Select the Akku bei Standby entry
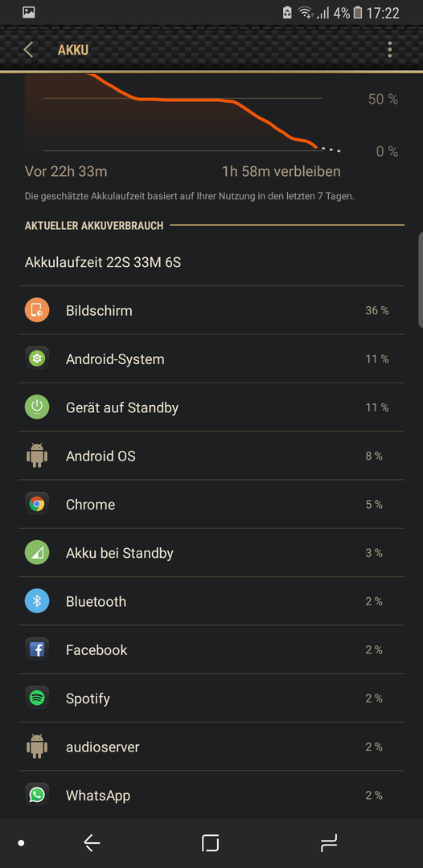The height and width of the screenshot is (868, 423). 211,553
